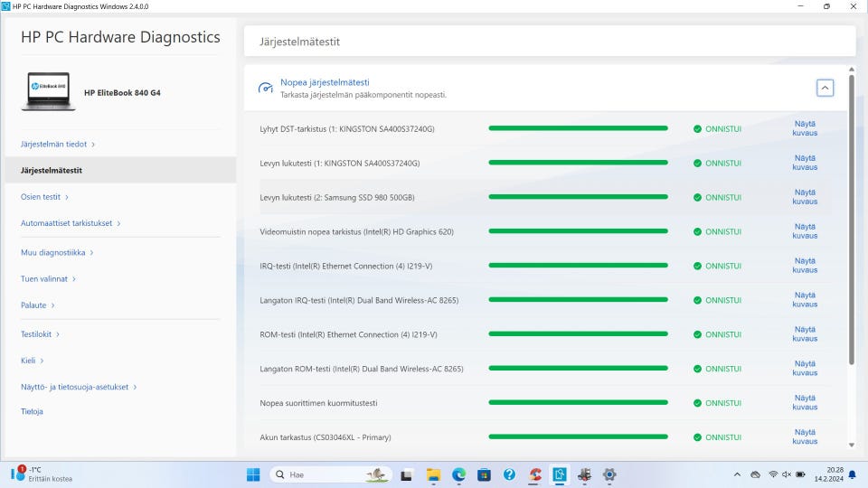Open Järjestelmän tiedot section
The height and width of the screenshot is (488, 868).
(x=53, y=144)
